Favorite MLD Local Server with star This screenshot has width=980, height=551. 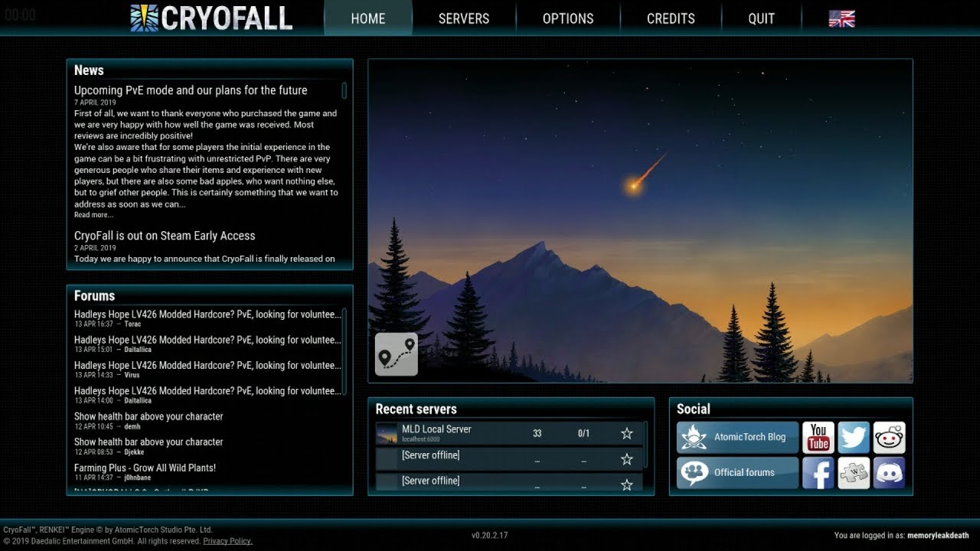tap(626, 434)
